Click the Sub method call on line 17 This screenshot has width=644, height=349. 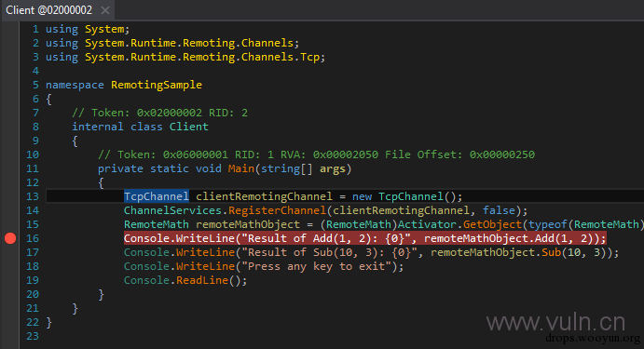[551, 252]
